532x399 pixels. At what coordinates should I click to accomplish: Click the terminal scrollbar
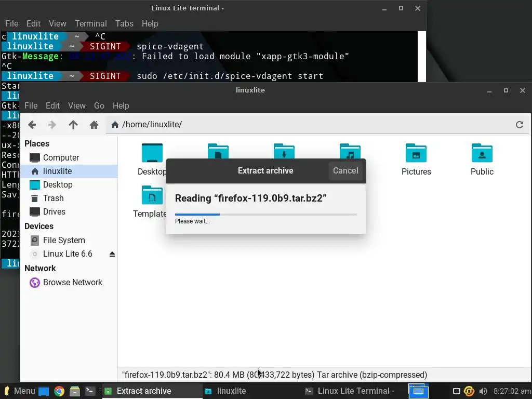click(422, 56)
